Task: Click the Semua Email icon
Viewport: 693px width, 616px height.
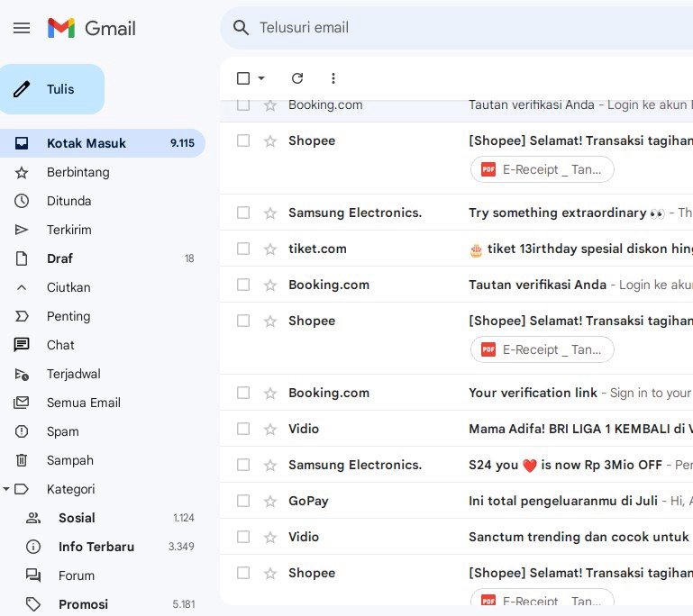Action: [x=22, y=403]
